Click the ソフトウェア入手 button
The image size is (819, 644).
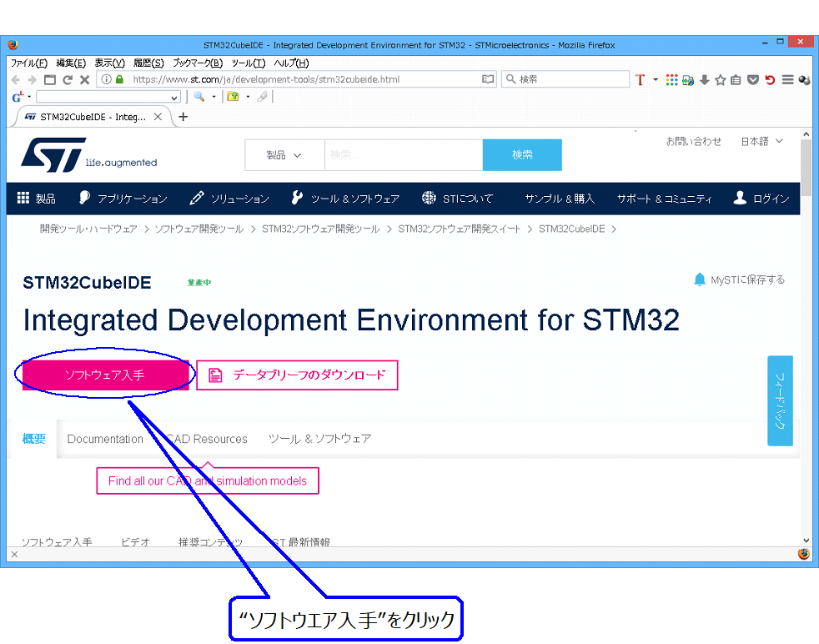[x=104, y=375]
